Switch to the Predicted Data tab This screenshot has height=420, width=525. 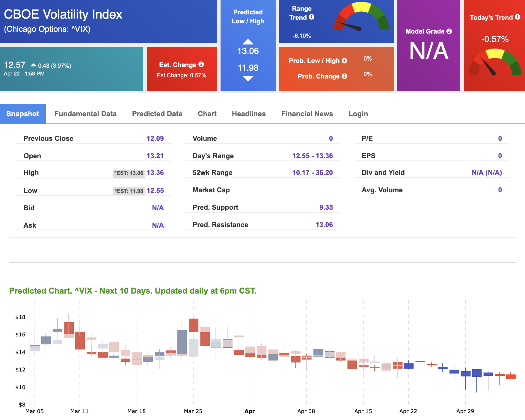point(157,114)
